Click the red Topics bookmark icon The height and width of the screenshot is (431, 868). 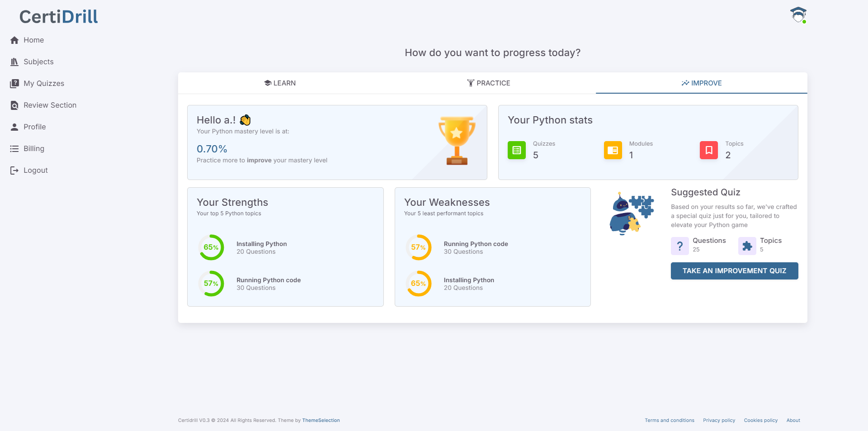[709, 150]
